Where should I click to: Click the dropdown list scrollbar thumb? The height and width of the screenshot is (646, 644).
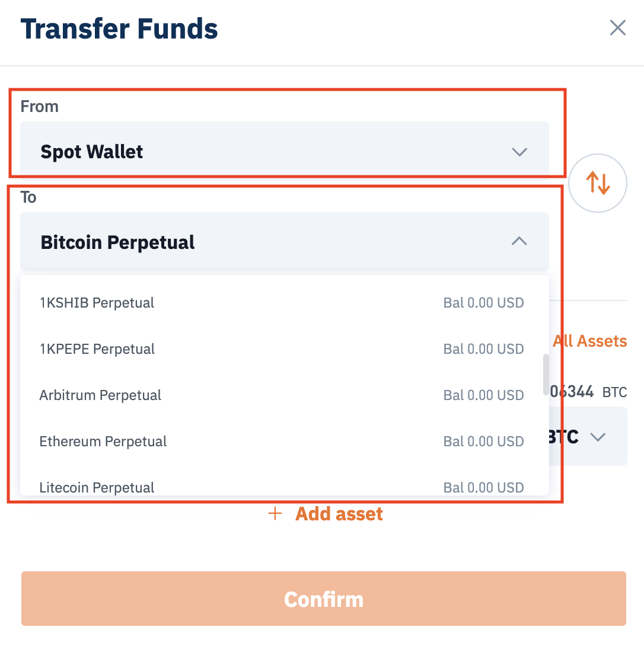tap(546, 375)
